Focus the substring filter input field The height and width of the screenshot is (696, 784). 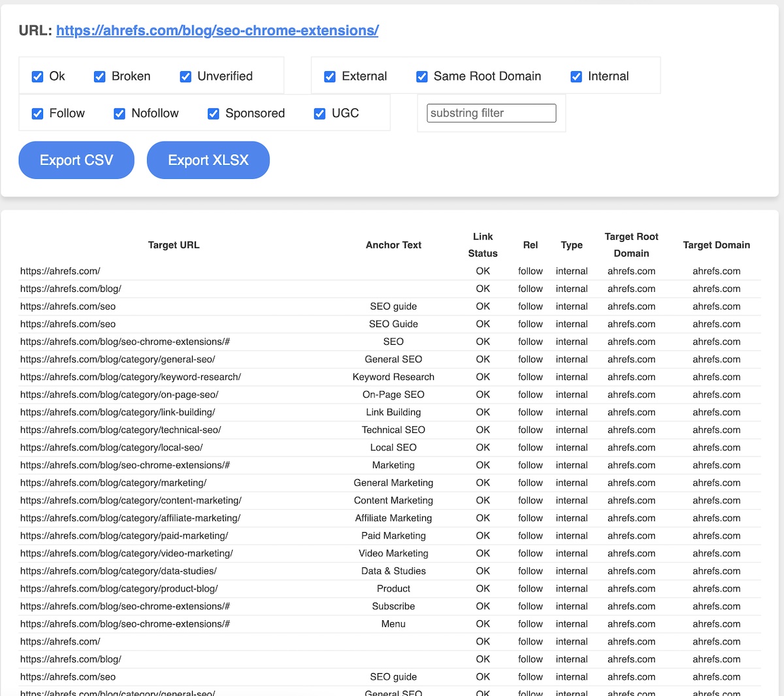[491, 113]
